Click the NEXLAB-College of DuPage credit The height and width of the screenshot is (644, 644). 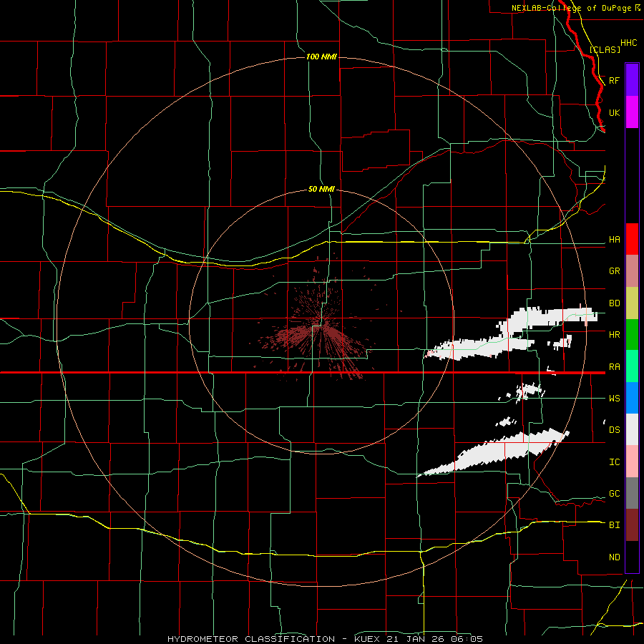(576, 8)
